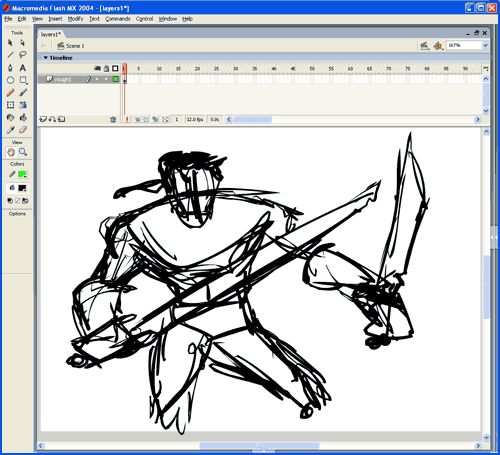Click the stage horizontal scrollbar thumb

coord(259,446)
